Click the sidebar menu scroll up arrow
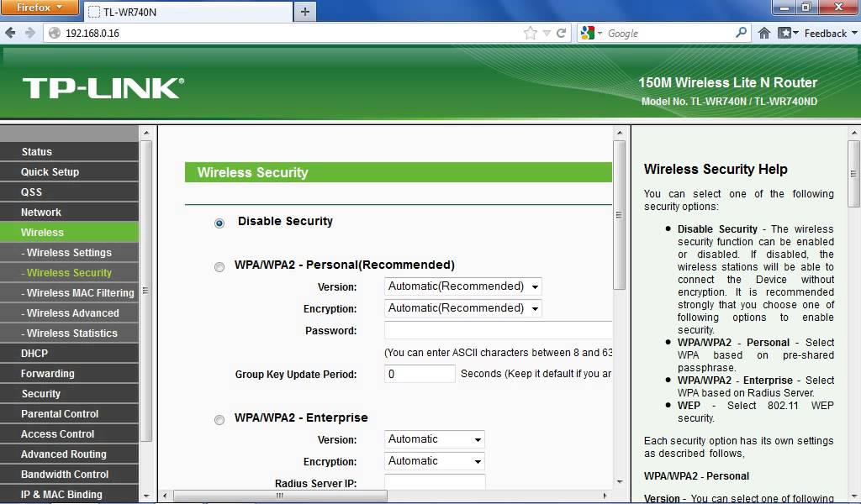 point(146,133)
